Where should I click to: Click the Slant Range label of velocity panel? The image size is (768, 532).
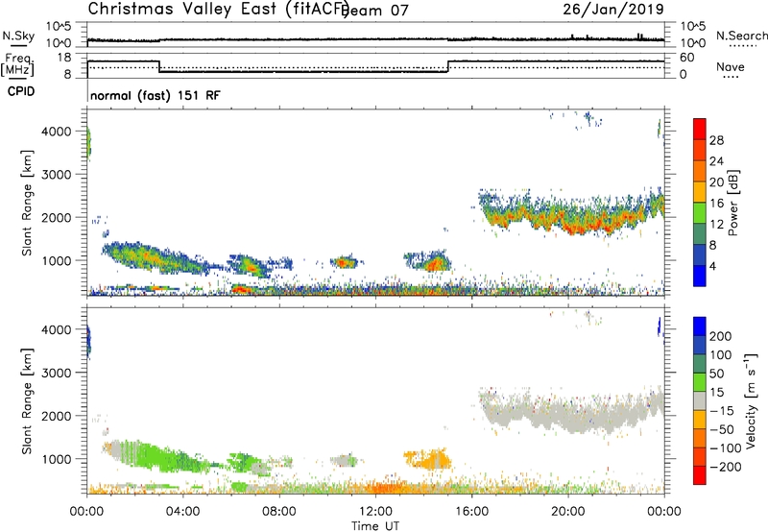(27, 401)
